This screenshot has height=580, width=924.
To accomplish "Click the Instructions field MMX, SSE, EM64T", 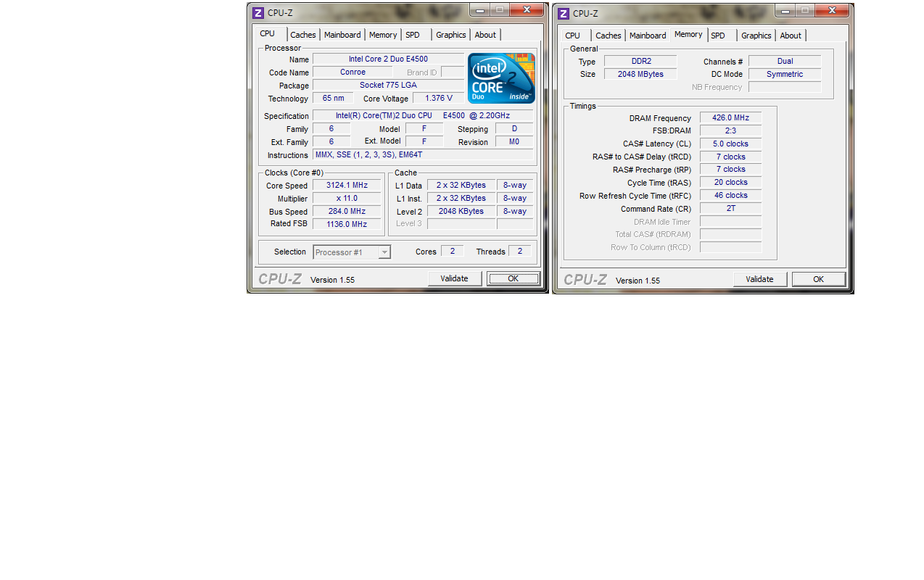I will 423,155.
